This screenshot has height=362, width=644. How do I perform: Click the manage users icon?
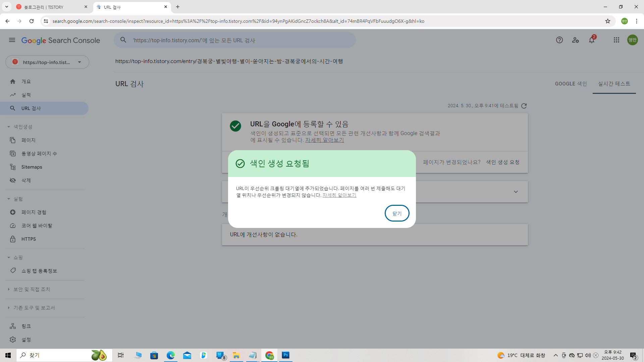(576, 40)
